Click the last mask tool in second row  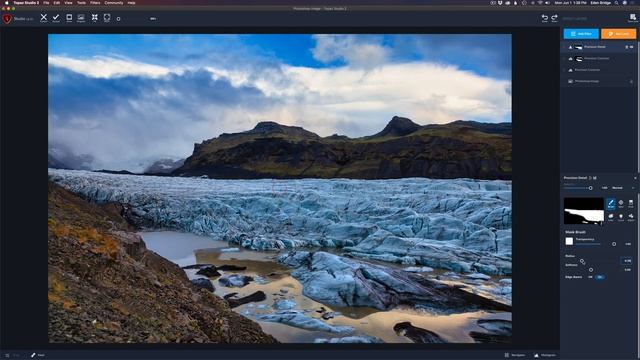pos(631,217)
